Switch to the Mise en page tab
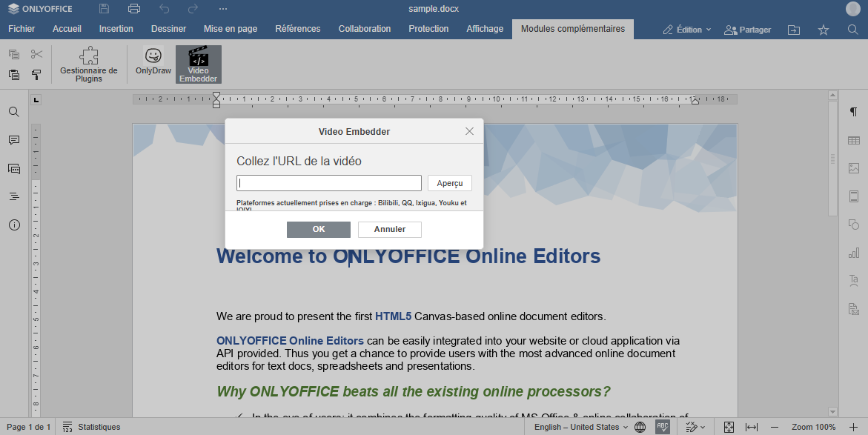 pos(231,29)
